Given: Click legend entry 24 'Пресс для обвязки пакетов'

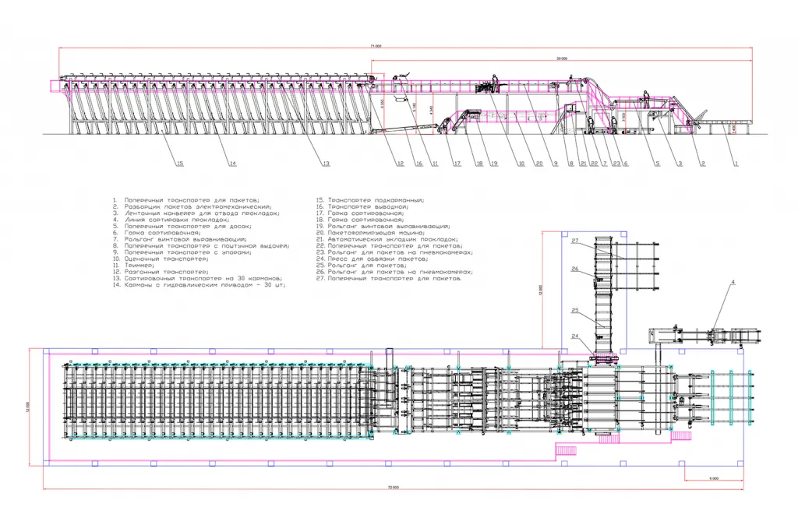Looking at the screenshot, I should pos(372,259).
